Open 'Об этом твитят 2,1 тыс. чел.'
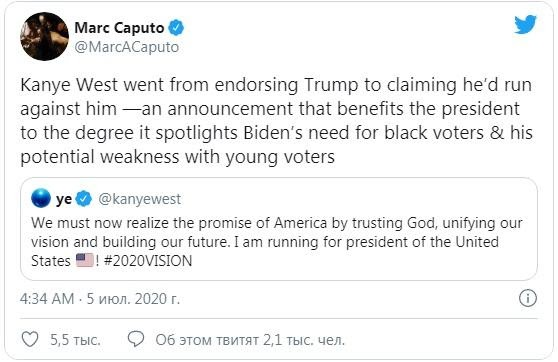This screenshot has width=558, height=362. tap(250, 340)
